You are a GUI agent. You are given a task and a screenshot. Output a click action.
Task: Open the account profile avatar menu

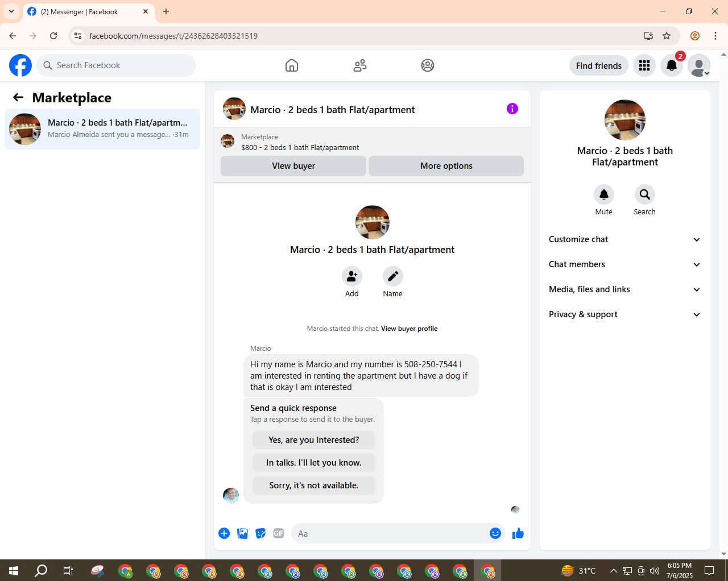(x=699, y=65)
